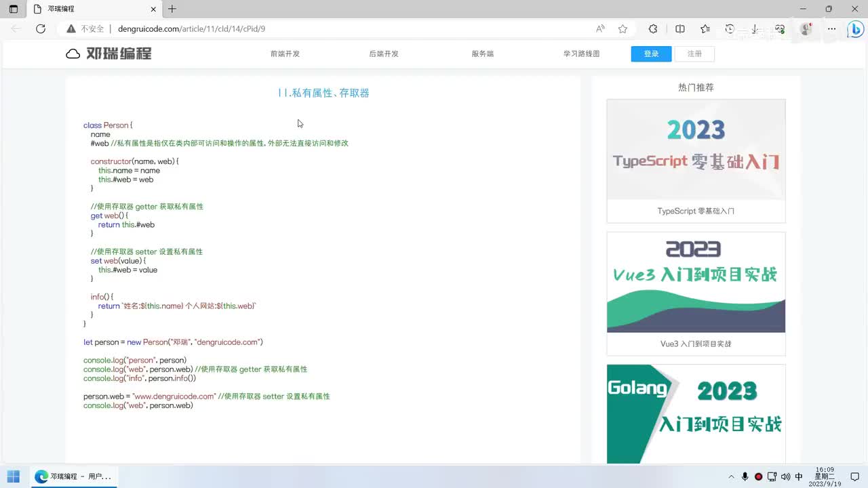Click TypeScript 零基础入门 caption link
This screenshot has width=868, height=488.
tap(696, 211)
